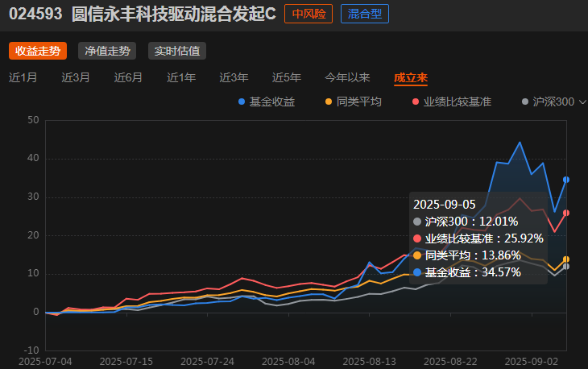Expand the 沪深300 index dropdown arrow

coord(582,102)
